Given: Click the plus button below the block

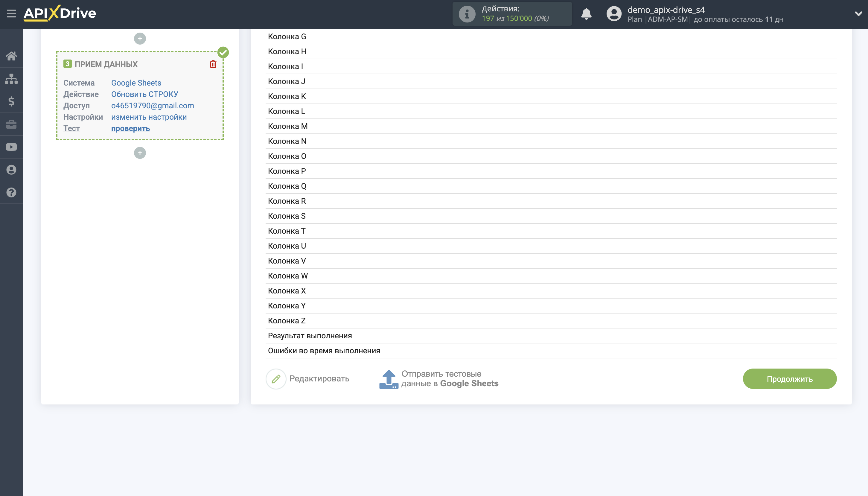Looking at the screenshot, I should [x=140, y=153].
